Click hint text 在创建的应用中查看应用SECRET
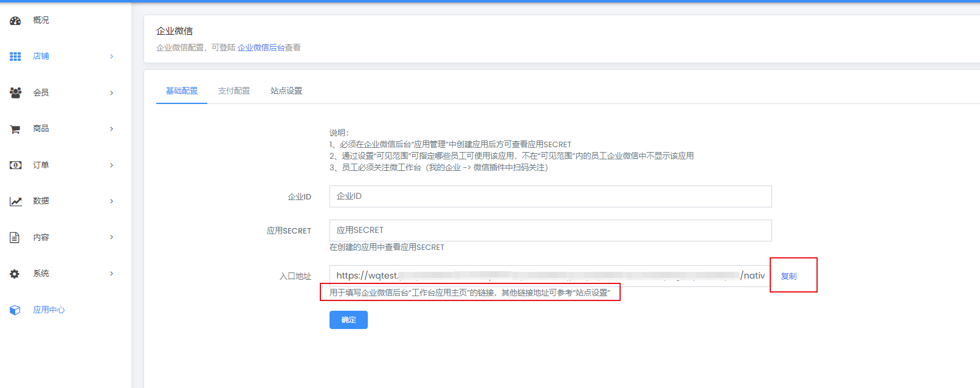Viewport: 980px width, 388px height. pos(387,248)
